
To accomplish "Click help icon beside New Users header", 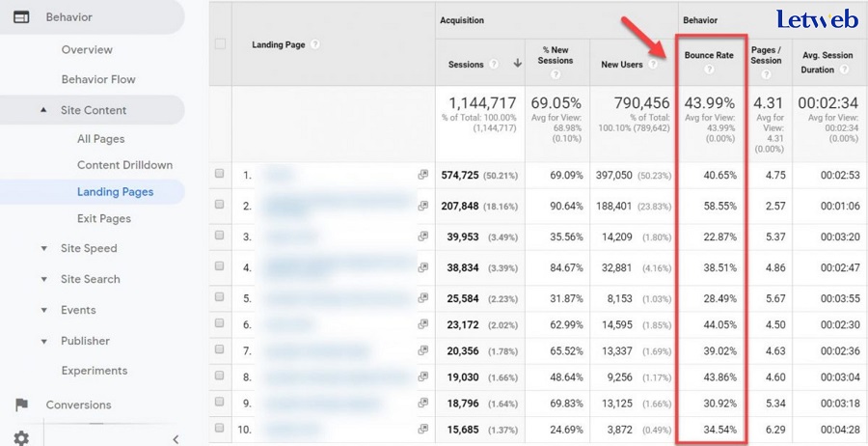I will pos(653,65).
